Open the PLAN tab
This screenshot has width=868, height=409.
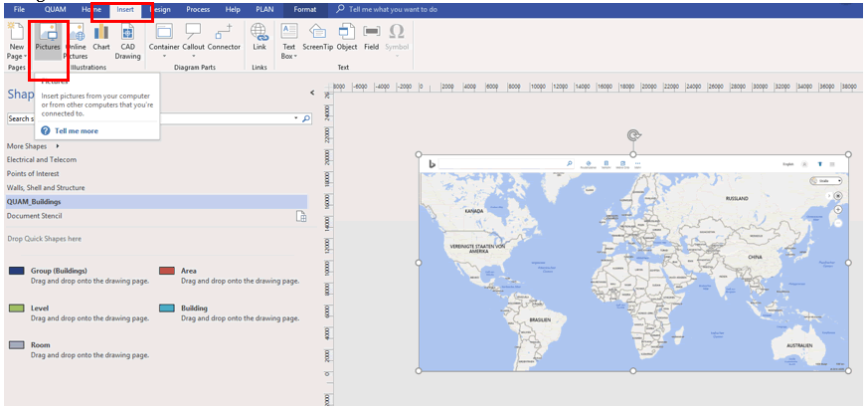pyautogui.click(x=264, y=9)
